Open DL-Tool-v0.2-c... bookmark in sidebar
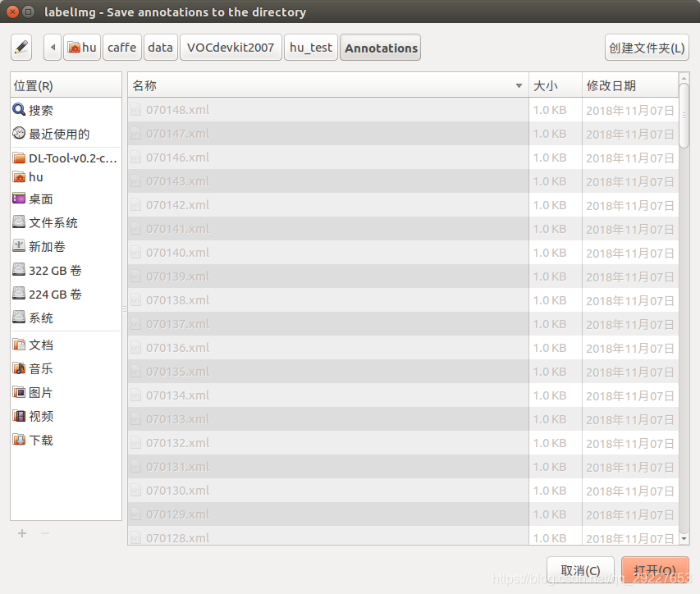Viewport: 700px width, 594px height. coord(66,158)
